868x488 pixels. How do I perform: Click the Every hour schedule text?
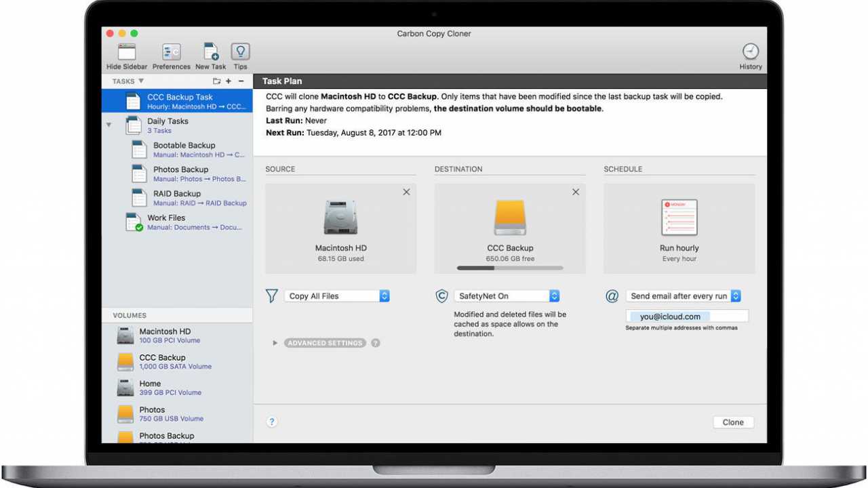tap(679, 259)
